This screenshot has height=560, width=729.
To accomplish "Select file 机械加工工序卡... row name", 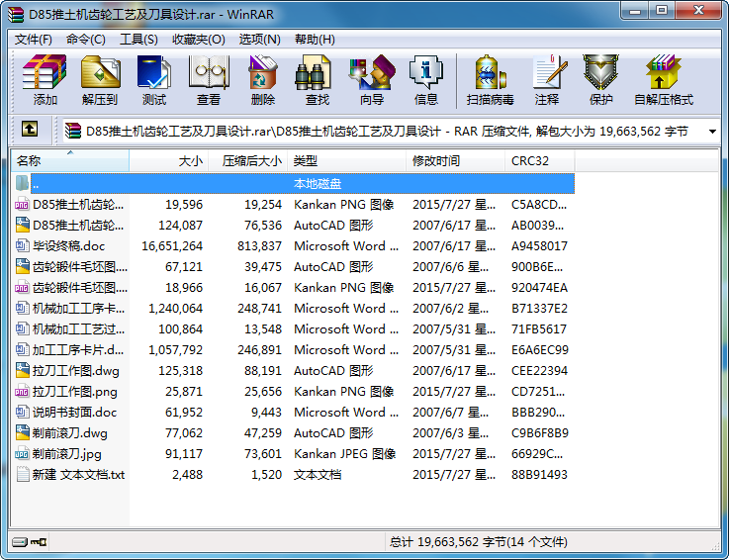I will [78, 309].
